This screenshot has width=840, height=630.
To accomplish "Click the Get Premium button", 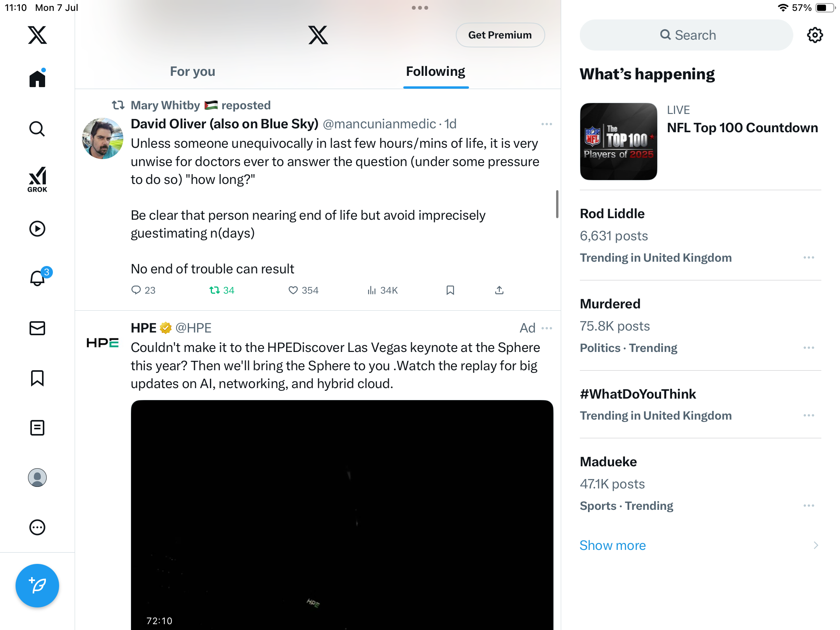I will [x=500, y=35].
